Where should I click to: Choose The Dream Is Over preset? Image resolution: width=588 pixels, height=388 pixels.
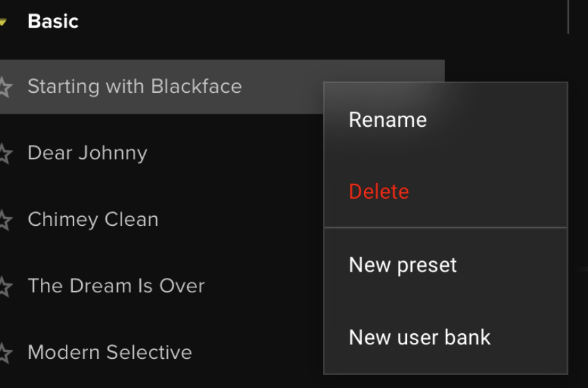116,286
